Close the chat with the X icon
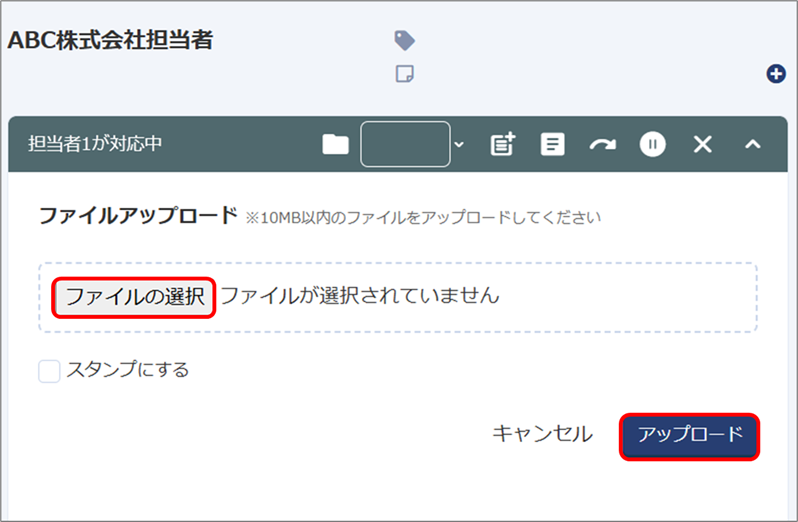Image resolution: width=798 pixels, height=522 pixels. tap(703, 144)
